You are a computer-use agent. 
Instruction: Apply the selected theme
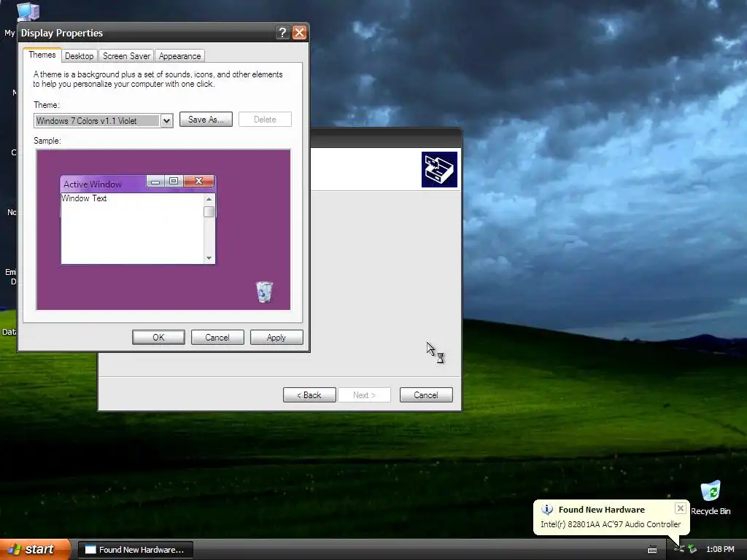tap(276, 337)
